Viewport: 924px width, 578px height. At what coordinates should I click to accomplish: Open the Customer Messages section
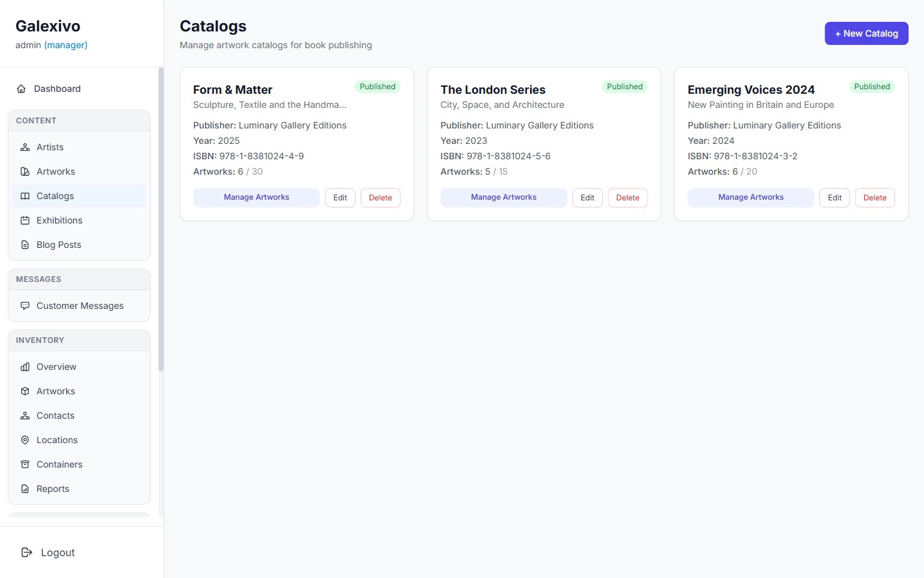pyautogui.click(x=80, y=306)
